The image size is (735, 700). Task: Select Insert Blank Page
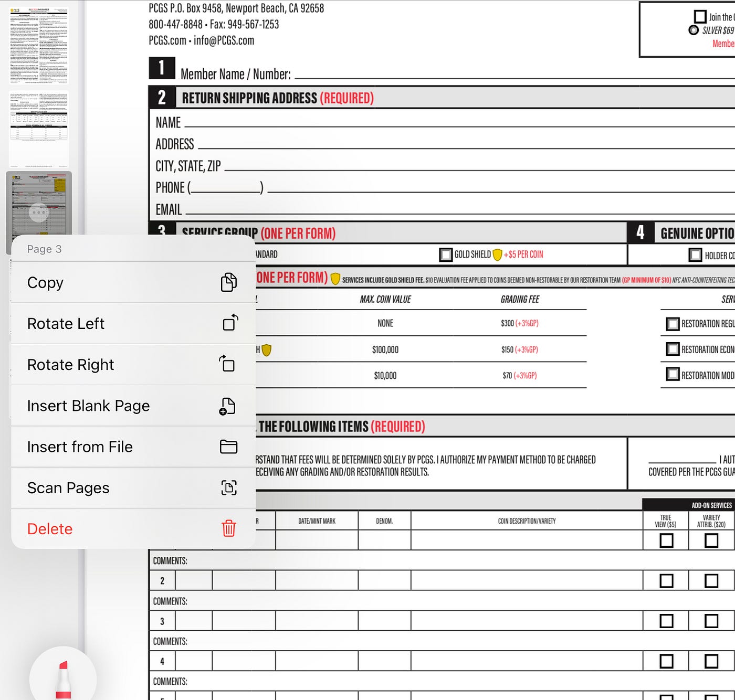point(133,406)
